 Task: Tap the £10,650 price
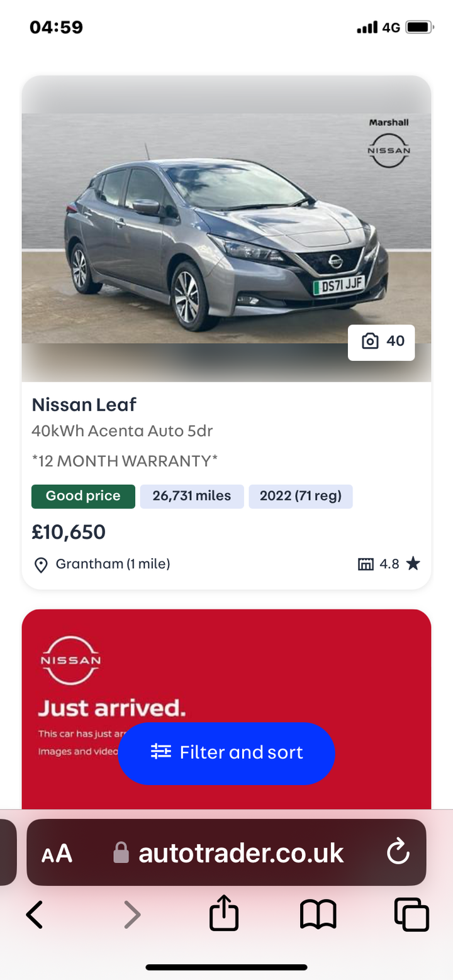tap(69, 532)
